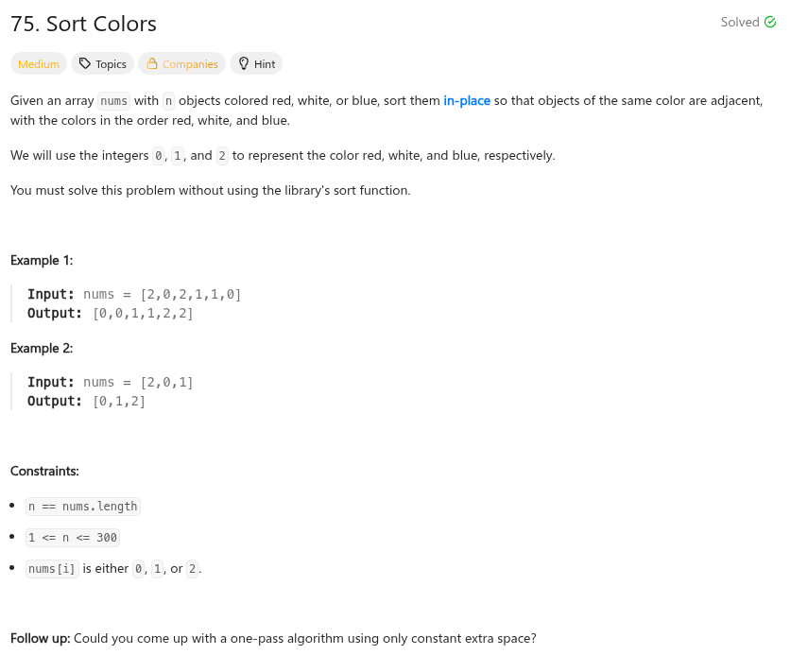Click the problem title 75. Sort Colors

pyautogui.click(x=84, y=25)
